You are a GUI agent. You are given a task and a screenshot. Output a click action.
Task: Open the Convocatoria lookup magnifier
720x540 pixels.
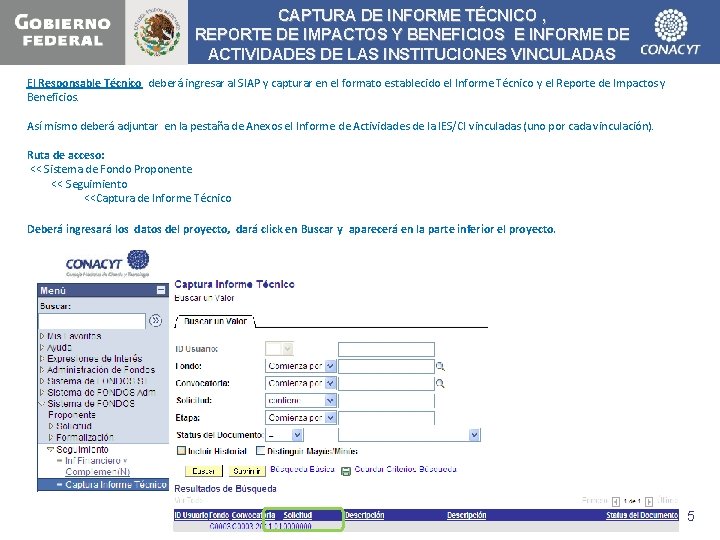[440, 383]
